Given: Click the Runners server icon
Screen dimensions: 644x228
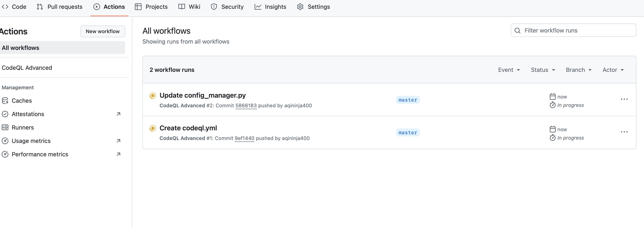Looking at the screenshot, I should click(x=5, y=127).
